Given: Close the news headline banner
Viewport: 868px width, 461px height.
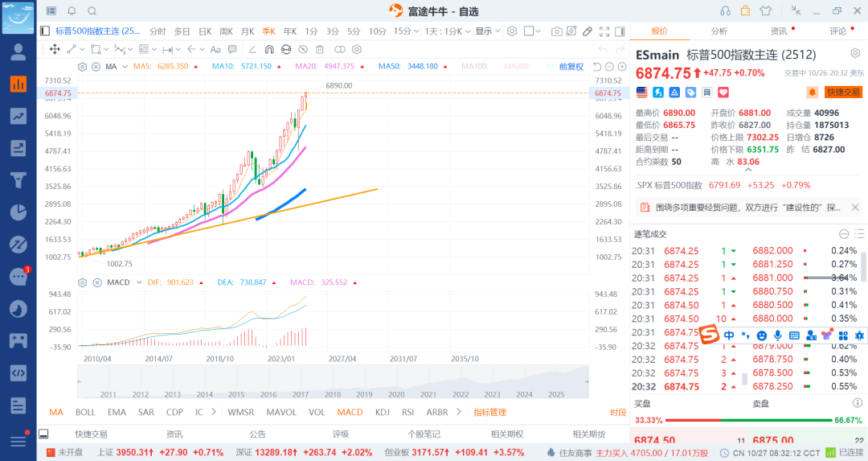Looking at the screenshot, I should tap(855, 208).
